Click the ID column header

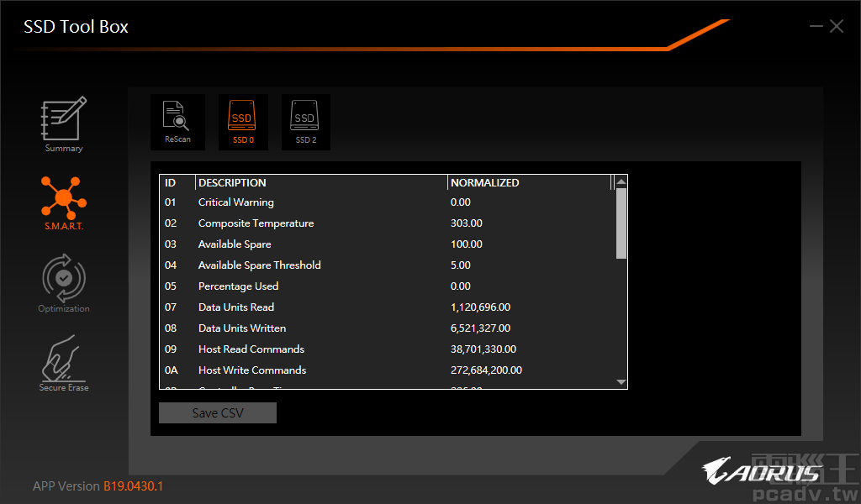177,181
